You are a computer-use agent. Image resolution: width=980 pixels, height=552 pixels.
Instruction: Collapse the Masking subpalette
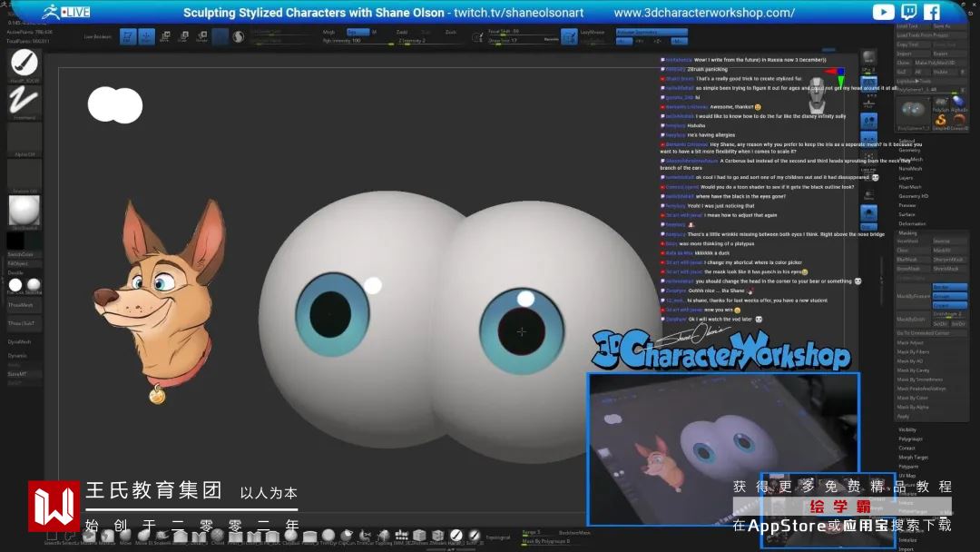point(907,233)
